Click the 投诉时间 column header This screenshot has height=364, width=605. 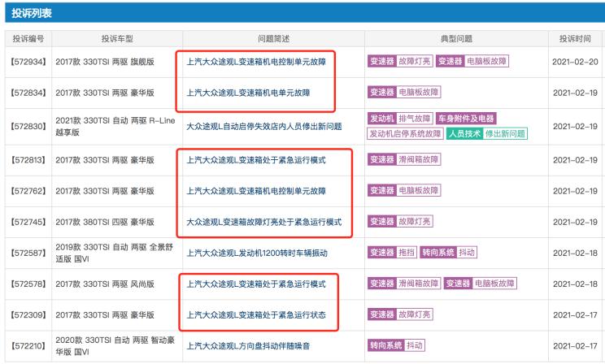coord(575,38)
